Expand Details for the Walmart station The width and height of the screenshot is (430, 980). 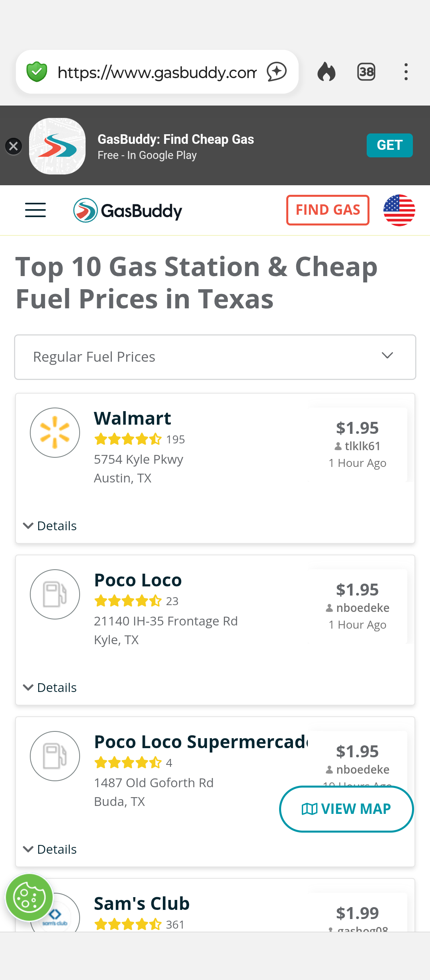point(50,526)
